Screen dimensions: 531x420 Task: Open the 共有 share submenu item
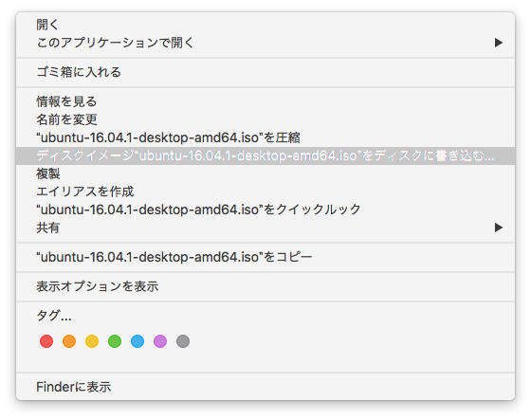coord(265,228)
